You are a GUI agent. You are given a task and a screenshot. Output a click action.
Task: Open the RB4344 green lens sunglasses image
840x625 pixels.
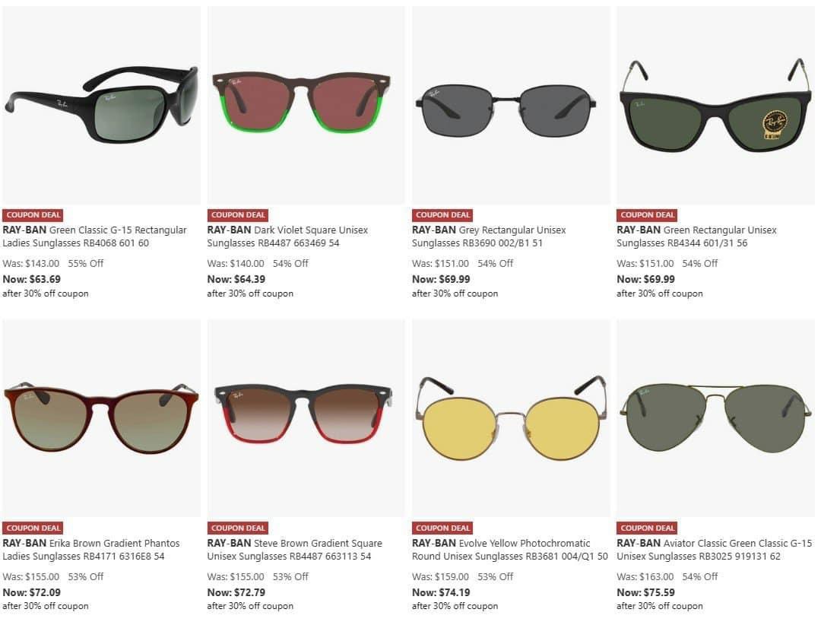[x=716, y=105]
